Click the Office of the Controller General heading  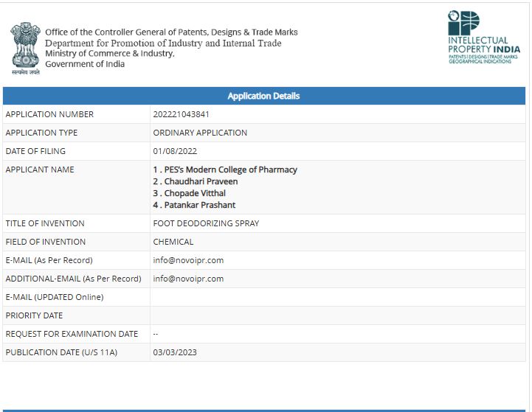[x=171, y=32]
